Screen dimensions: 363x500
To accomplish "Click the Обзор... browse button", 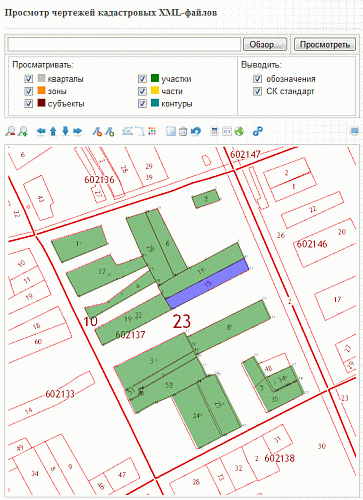I will (x=265, y=44).
